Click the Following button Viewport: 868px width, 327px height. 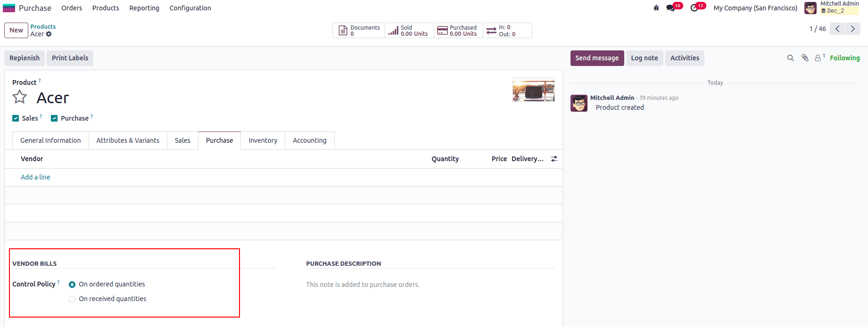844,58
